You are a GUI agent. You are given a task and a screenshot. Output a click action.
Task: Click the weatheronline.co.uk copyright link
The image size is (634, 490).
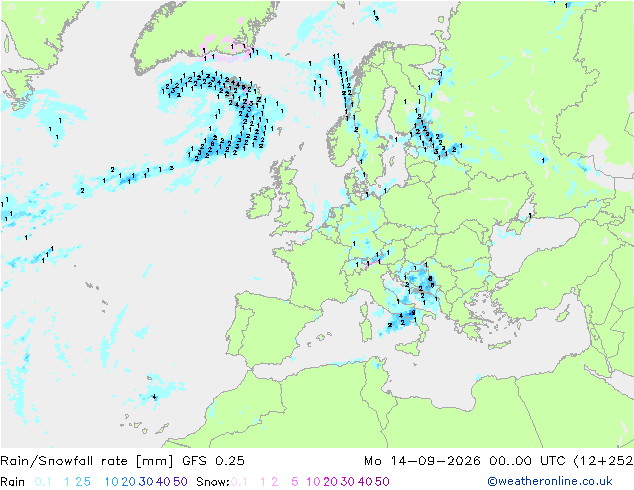549,481
